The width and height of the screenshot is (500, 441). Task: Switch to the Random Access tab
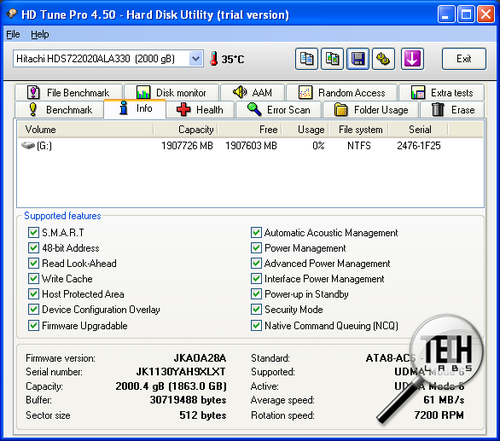(342, 92)
